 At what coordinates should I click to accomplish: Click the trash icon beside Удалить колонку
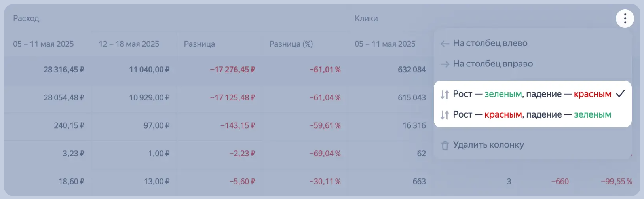[x=445, y=145]
